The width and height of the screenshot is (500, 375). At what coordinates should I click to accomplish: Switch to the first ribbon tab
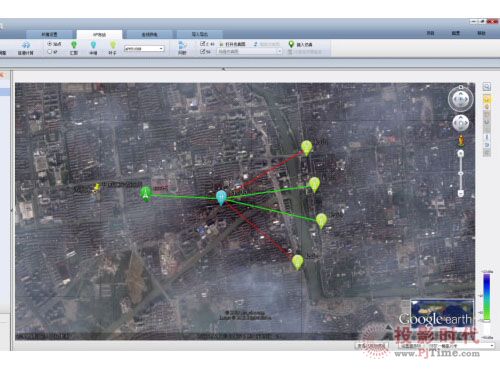point(49,34)
